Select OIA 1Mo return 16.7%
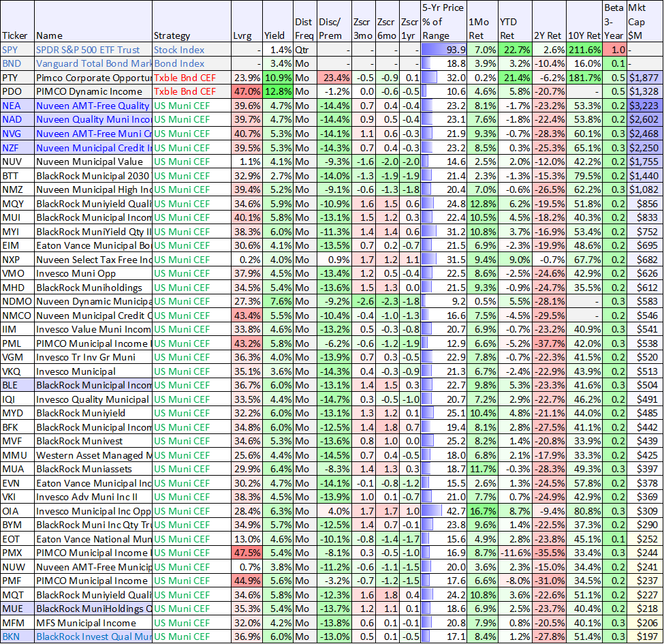The width and height of the screenshot is (664, 644). 482,511
